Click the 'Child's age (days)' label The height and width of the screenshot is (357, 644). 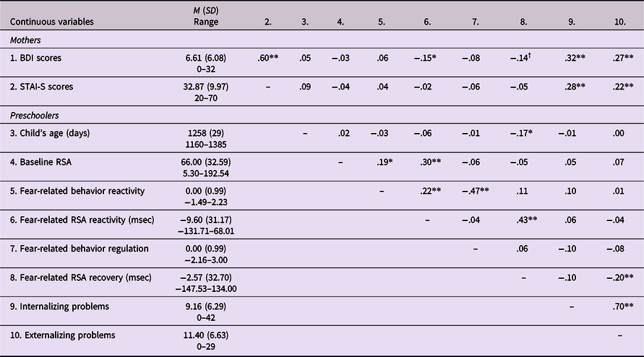click(x=50, y=133)
